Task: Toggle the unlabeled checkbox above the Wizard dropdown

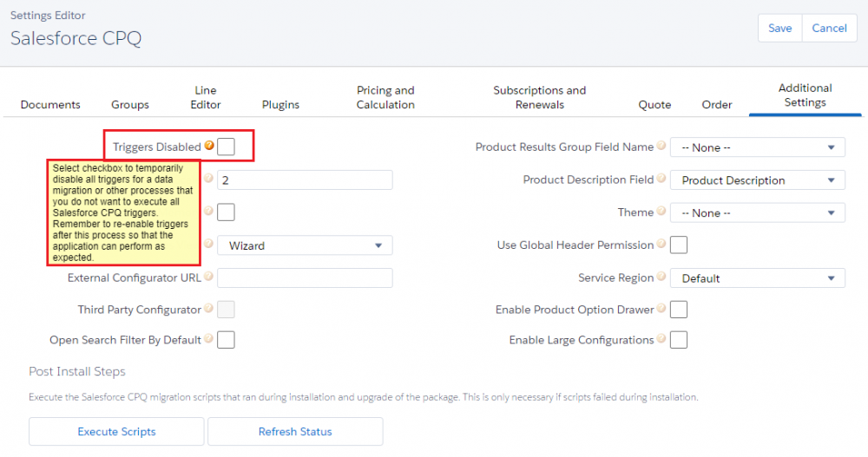Action: tap(226, 212)
